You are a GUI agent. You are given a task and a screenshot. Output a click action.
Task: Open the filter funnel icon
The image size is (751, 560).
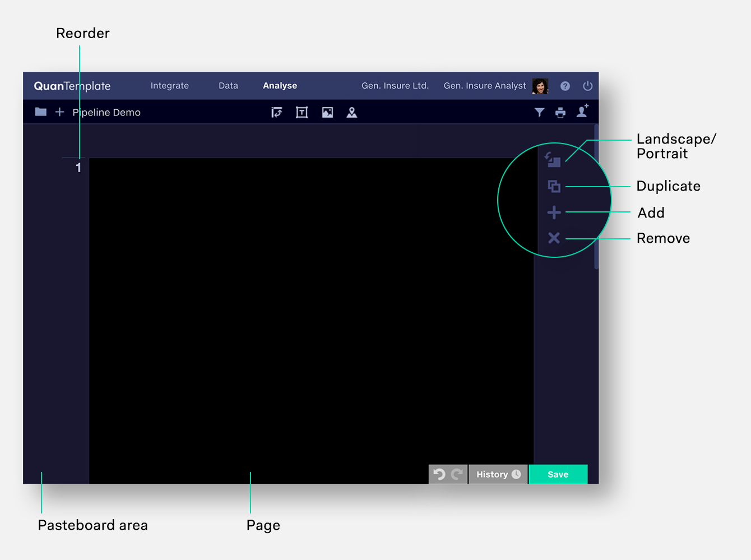(x=539, y=113)
